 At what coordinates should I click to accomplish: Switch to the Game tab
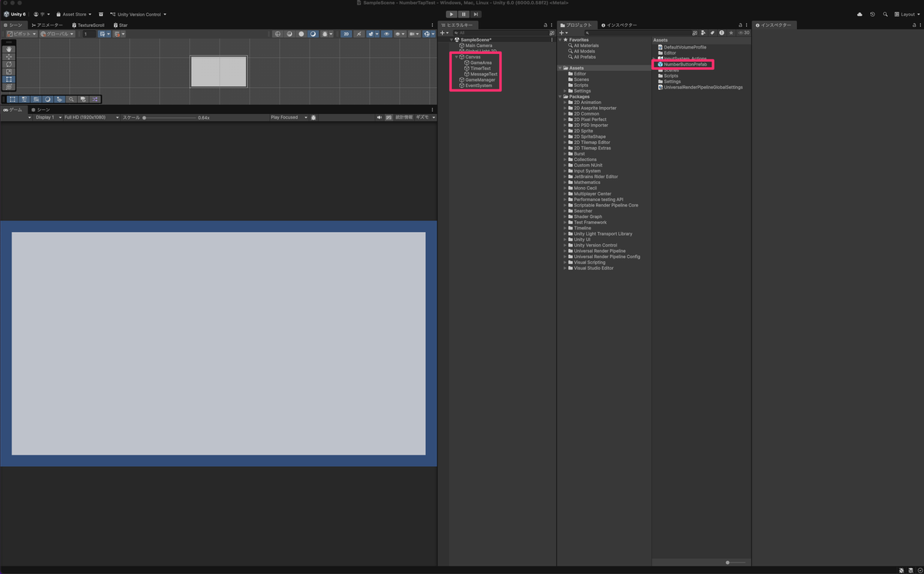pos(14,109)
